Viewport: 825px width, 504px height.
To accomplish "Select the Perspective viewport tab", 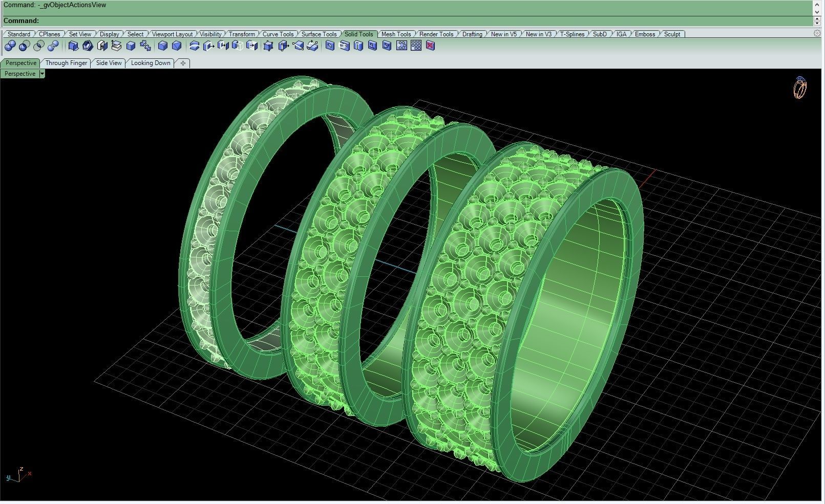I will coord(21,63).
